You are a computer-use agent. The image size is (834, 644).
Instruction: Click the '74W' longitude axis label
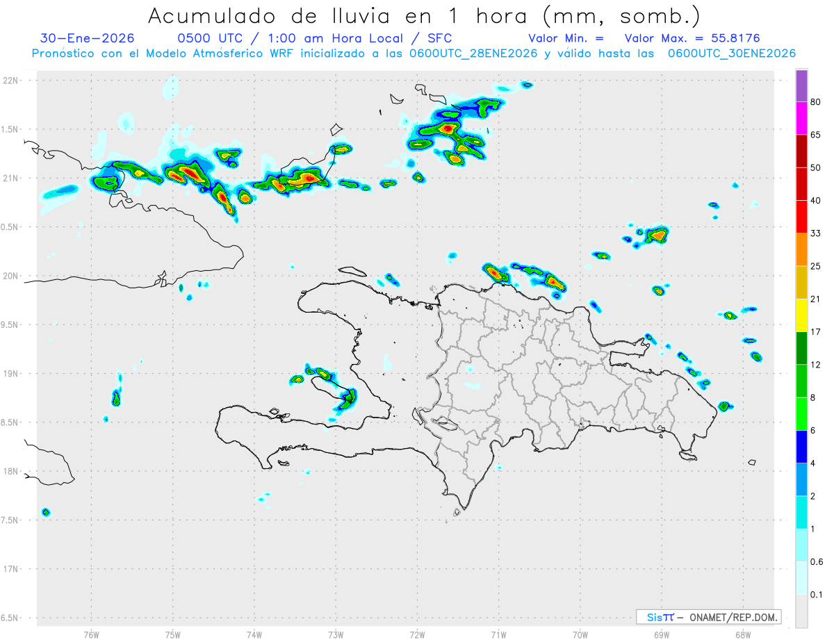pyautogui.click(x=254, y=634)
